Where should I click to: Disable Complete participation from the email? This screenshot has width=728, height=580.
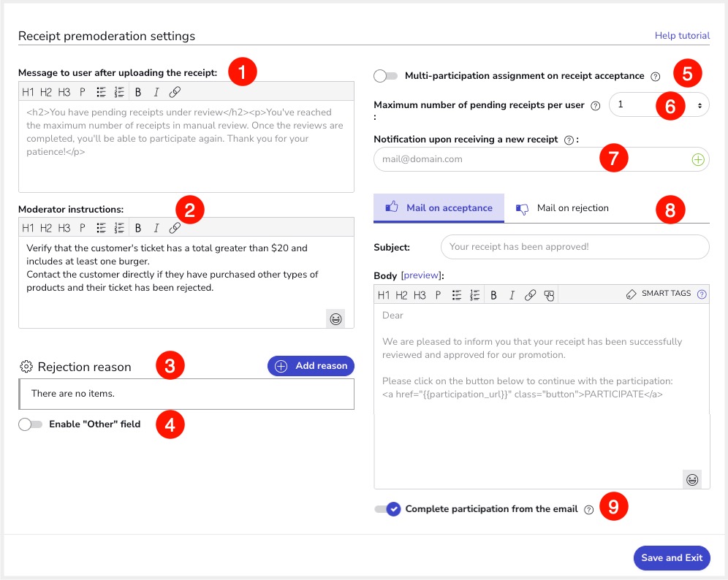pos(387,509)
